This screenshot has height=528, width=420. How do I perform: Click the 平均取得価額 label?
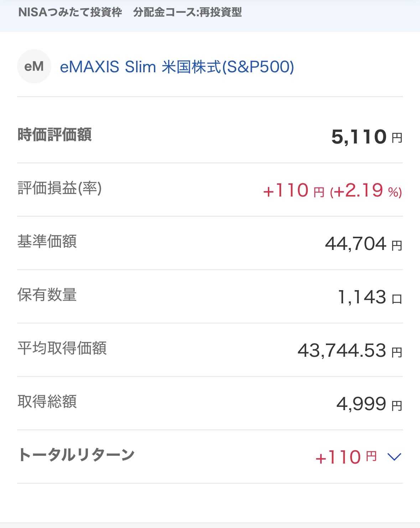(62, 348)
